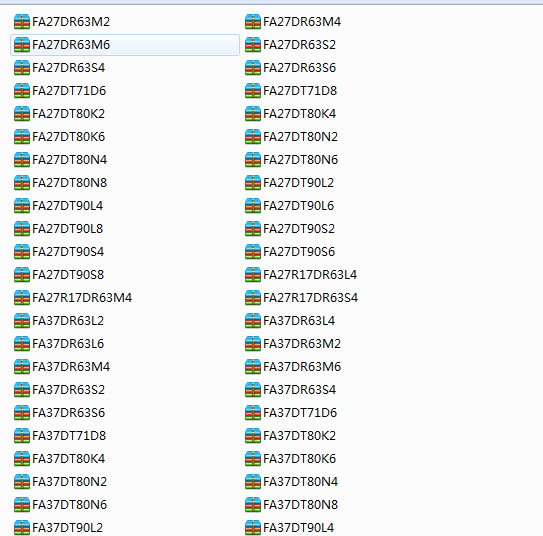Click the file name FA37DR63S6

click(x=69, y=413)
